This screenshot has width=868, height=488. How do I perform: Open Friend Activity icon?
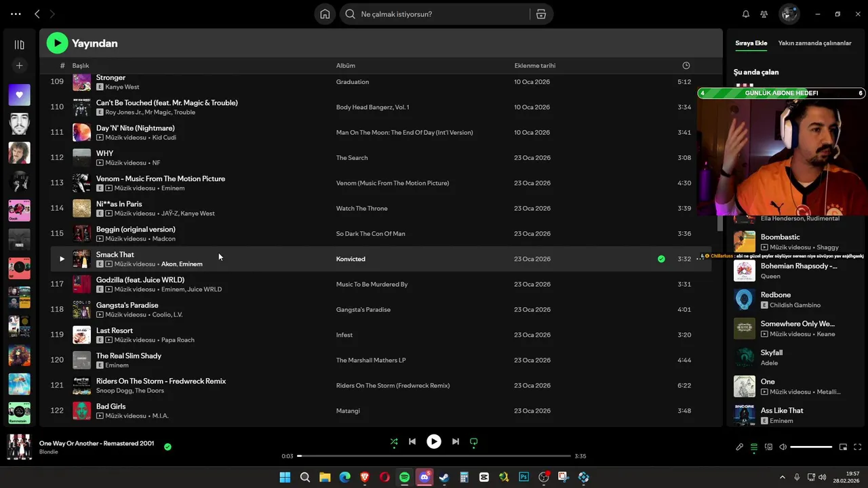(x=764, y=14)
